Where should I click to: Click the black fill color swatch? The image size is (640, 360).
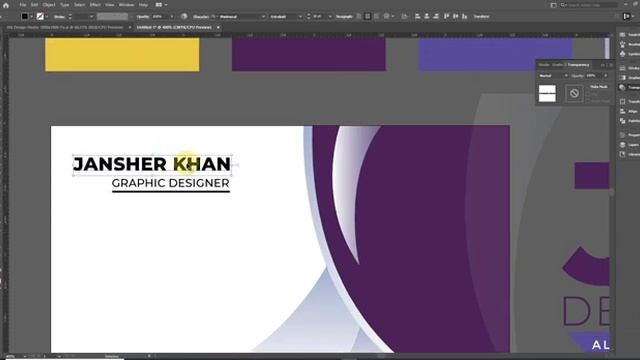point(24,16)
